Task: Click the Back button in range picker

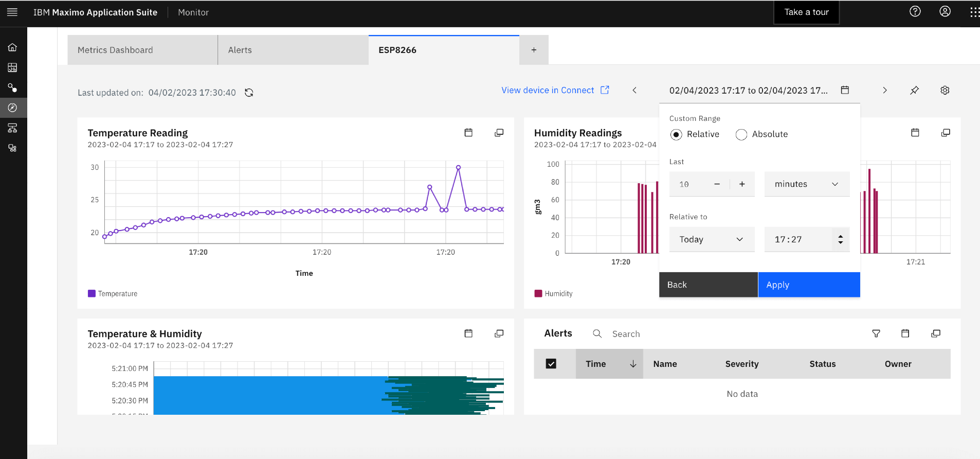Action: [x=709, y=285]
